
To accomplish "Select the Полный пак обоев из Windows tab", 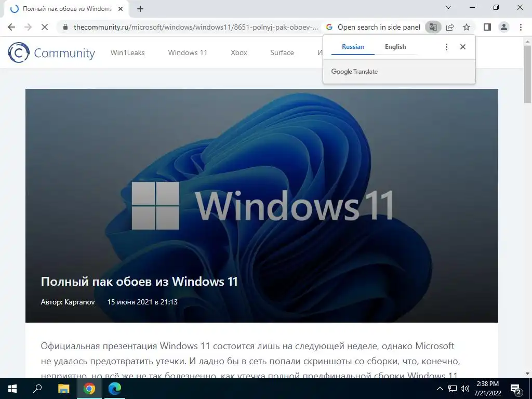I will pyautogui.click(x=67, y=9).
